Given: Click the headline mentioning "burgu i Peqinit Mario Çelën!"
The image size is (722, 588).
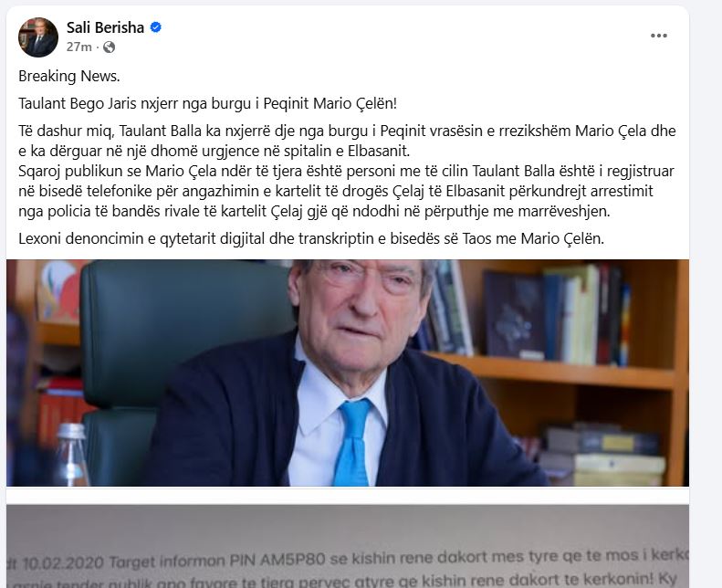Looking at the screenshot, I should tap(208, 103).
